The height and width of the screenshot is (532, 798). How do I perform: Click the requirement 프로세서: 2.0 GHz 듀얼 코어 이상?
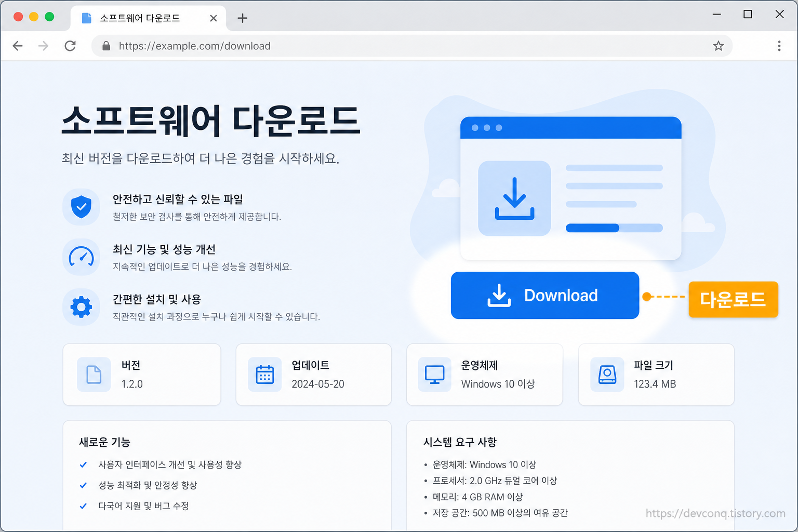coord(495,481)
